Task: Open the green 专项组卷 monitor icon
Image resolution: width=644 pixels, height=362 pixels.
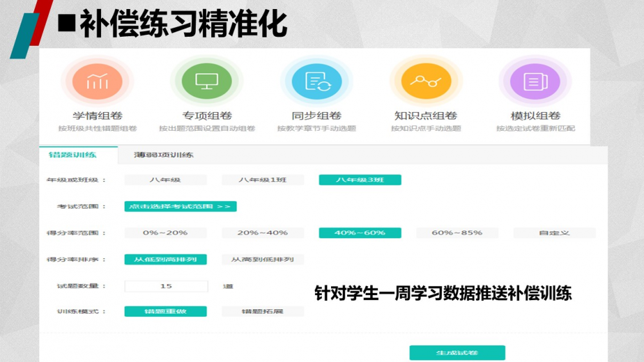Action: 207,81
